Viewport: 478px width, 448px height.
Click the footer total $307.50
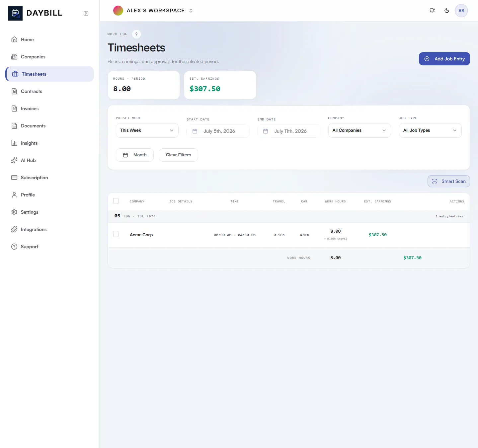(413, 258)
